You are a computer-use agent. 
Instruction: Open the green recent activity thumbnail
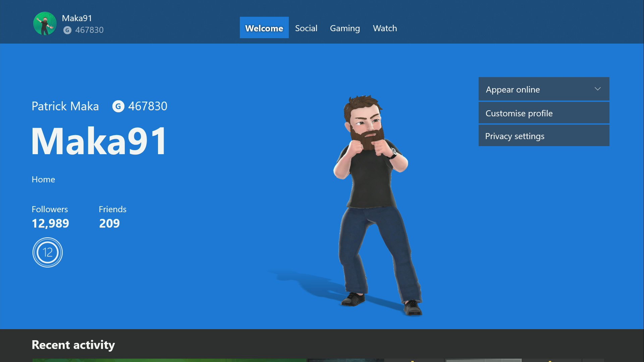[169, 360]
